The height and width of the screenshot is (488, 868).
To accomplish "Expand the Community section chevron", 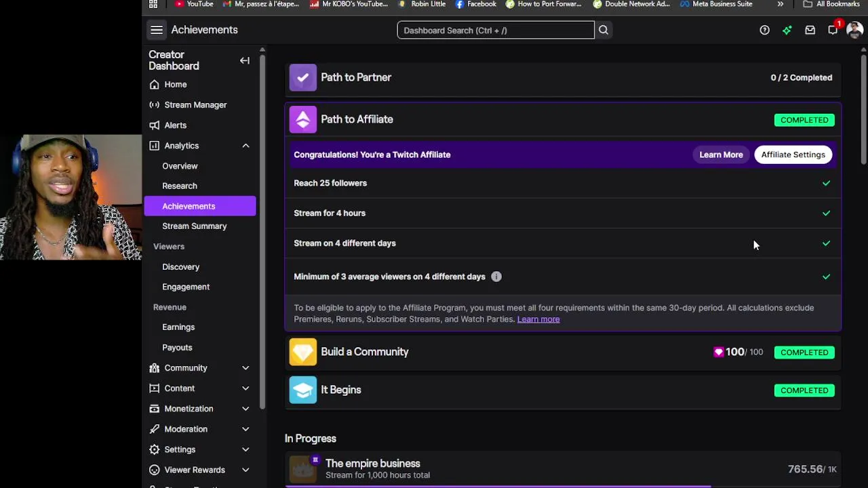I will (x=245, y=368).
